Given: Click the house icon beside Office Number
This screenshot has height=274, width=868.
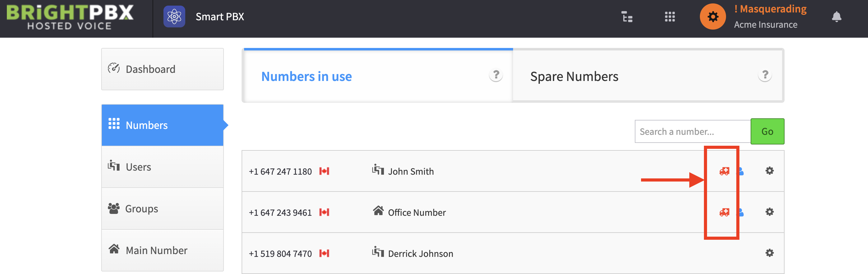Looking at the screenshot, I should coord(378,211).
